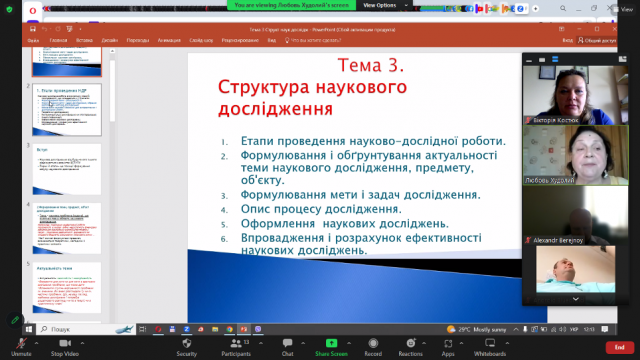This screenshot has width=640, height=360.
Task: Click the green Share Screen button
Action: (331, 347)
